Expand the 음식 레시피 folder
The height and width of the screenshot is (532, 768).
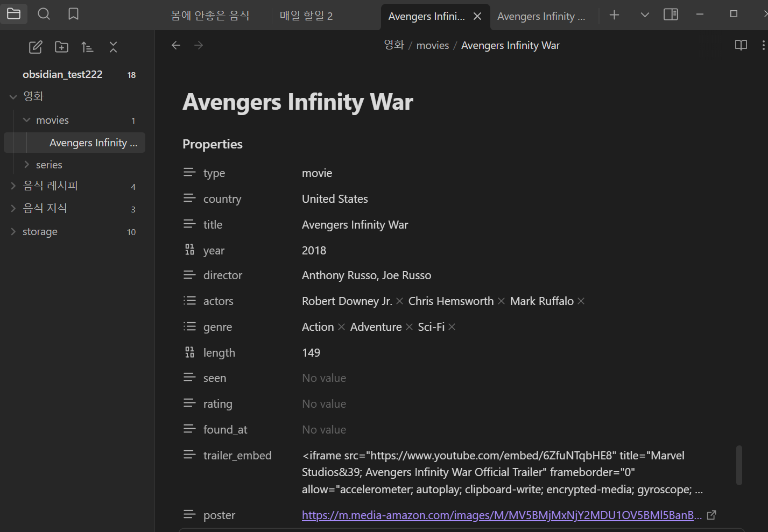(13, 186)
